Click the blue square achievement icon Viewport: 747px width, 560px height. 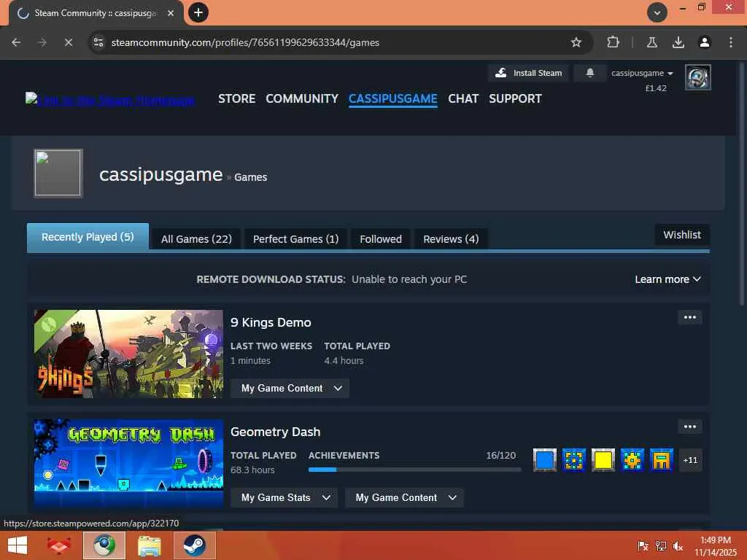point(544,460)
